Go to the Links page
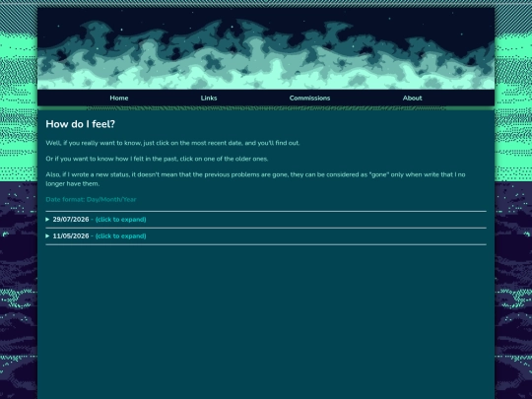This screenshot has height=399, width=532. coord(209,99)
